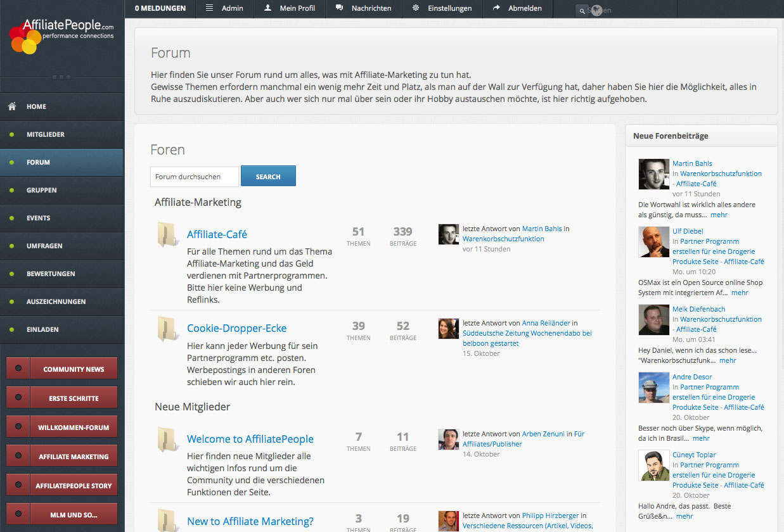Click Abmelden to log out
The width and height of the screenshot is (784, 532).
click(x=517, y=8)
